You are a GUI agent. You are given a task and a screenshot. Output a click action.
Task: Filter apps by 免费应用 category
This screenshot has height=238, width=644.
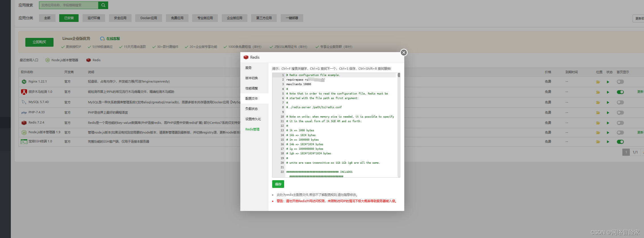pyautogui.click(x=177, y=18)
